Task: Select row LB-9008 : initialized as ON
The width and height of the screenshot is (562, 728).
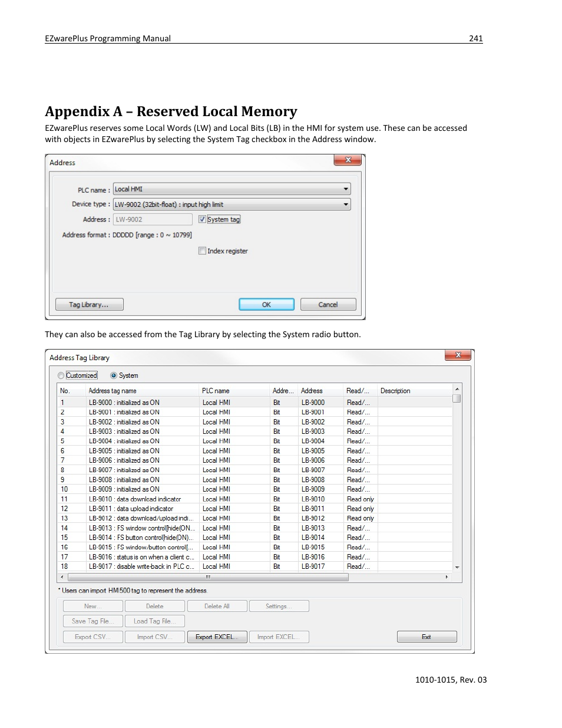Action: pos(255,480)
